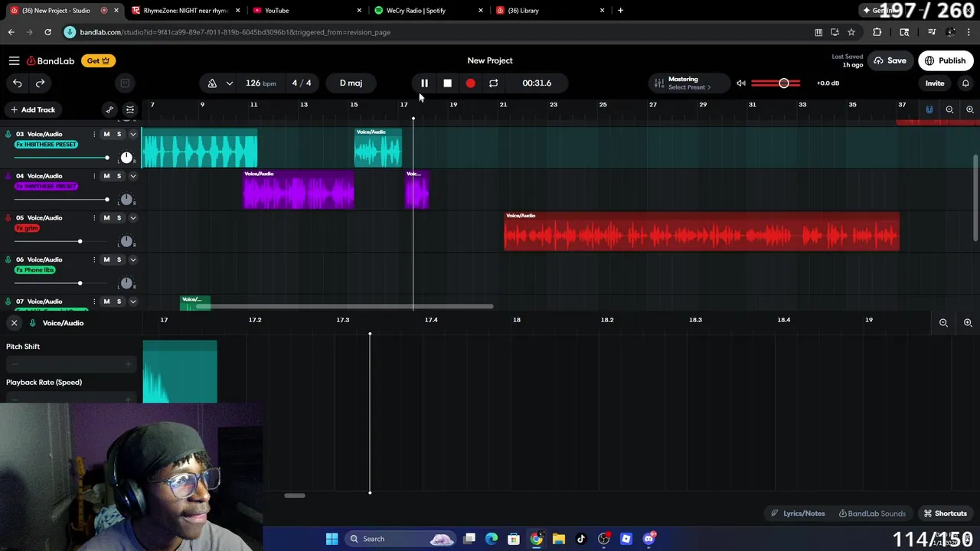This screenshot has height=551, width=980.
Task: Save the project
Action: pyautogui.click(x=890, y=60)
